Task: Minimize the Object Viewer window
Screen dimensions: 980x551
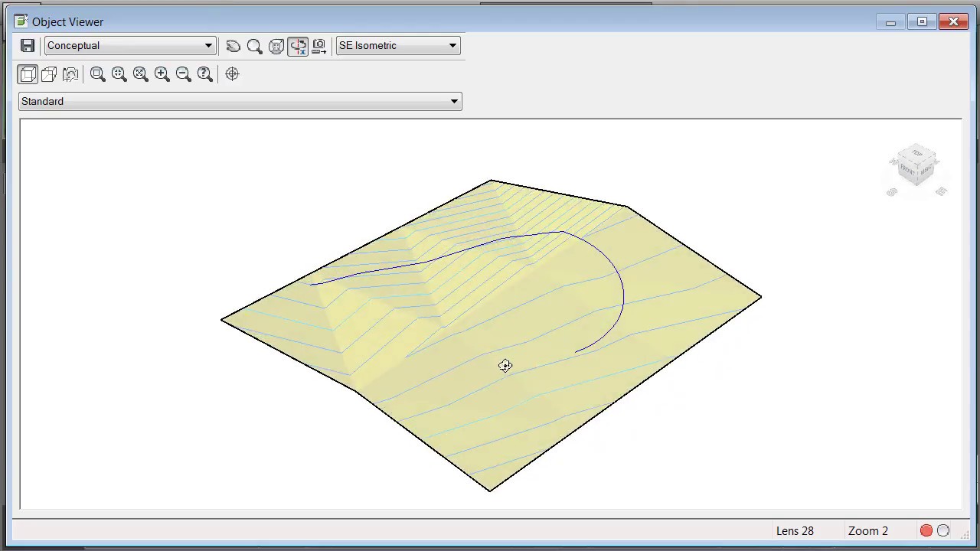Action: [x=890, y=22]
